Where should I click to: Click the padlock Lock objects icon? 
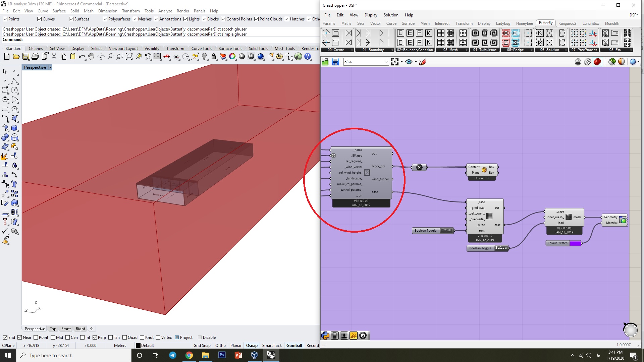click(x=213, y=57)
